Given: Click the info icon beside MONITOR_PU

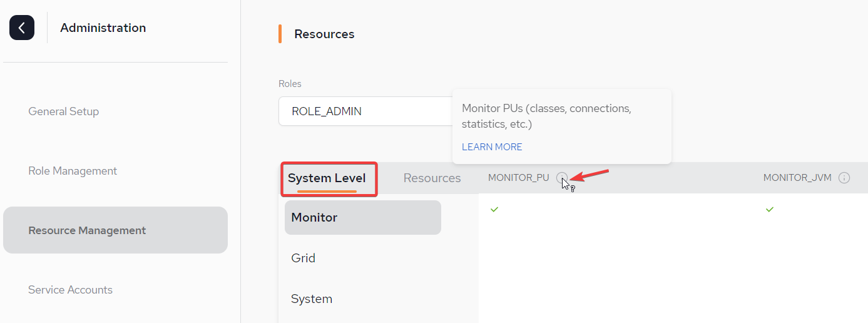Looking at the screenshot, I should click(562, 178).
